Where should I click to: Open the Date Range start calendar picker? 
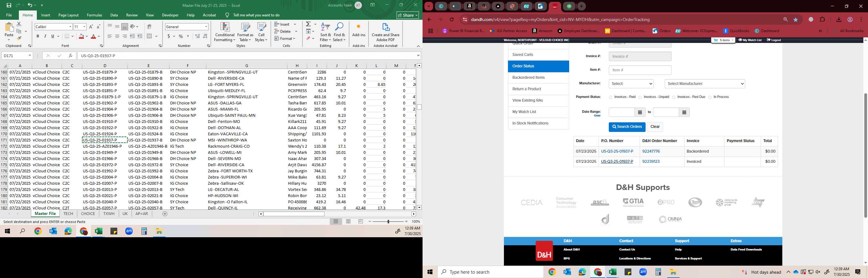click(x=640, y=112)
